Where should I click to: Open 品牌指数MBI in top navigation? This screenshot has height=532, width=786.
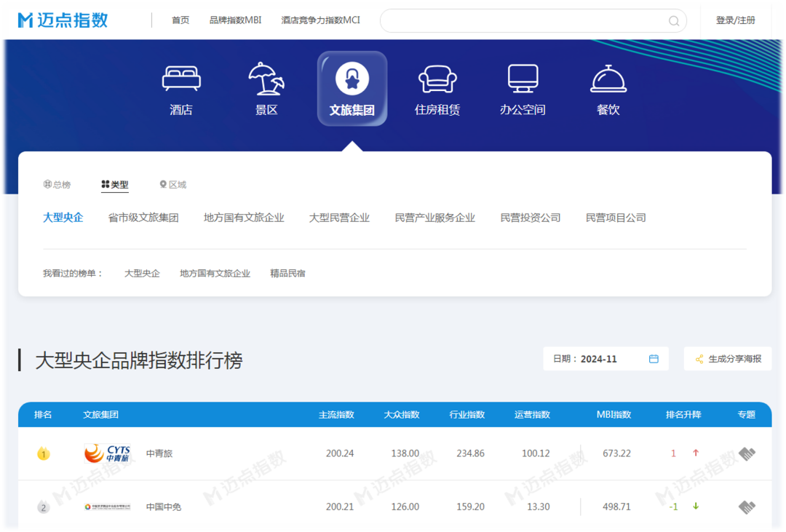[x=235, y=20]
